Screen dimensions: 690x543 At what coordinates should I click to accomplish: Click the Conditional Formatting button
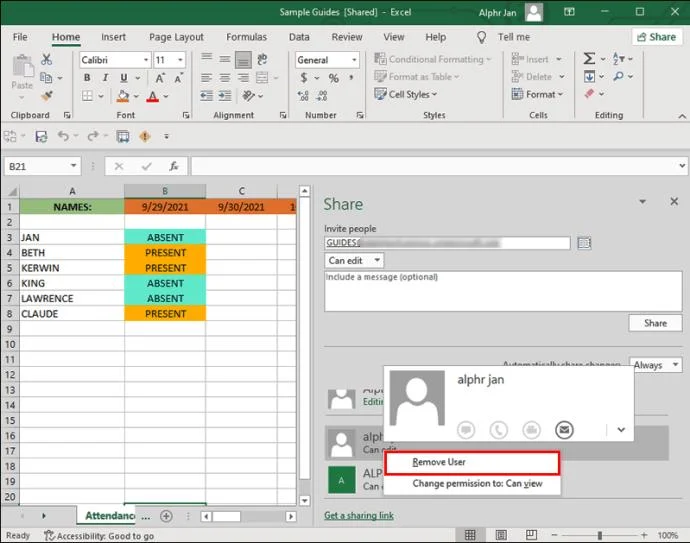(x=432, y=59)
